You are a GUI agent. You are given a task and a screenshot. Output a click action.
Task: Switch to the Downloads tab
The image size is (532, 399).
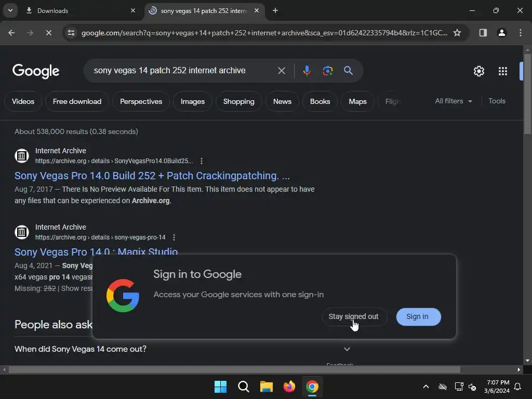(80, 10)
